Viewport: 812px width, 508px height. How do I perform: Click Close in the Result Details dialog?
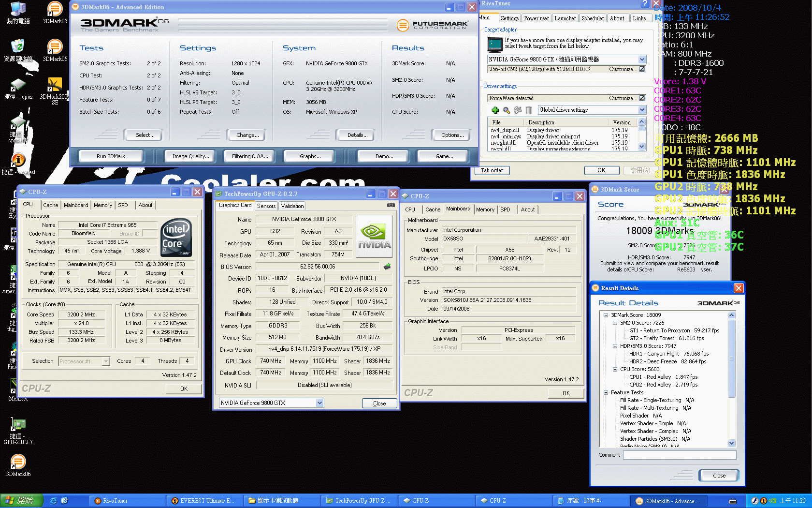pyautogui.click(x=719, y=475)
